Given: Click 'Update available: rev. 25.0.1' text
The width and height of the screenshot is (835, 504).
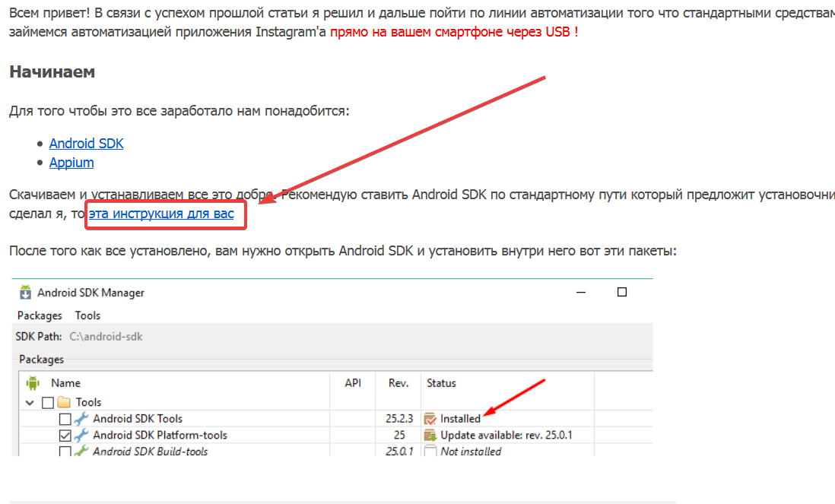Looking at the screenshot, I should 506,436.
